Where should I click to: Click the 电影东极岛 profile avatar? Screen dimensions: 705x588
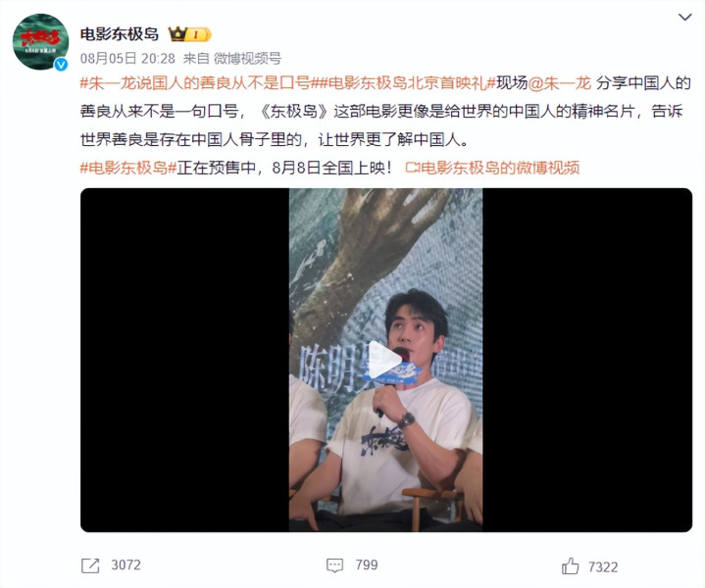click(x=40, y=41)
